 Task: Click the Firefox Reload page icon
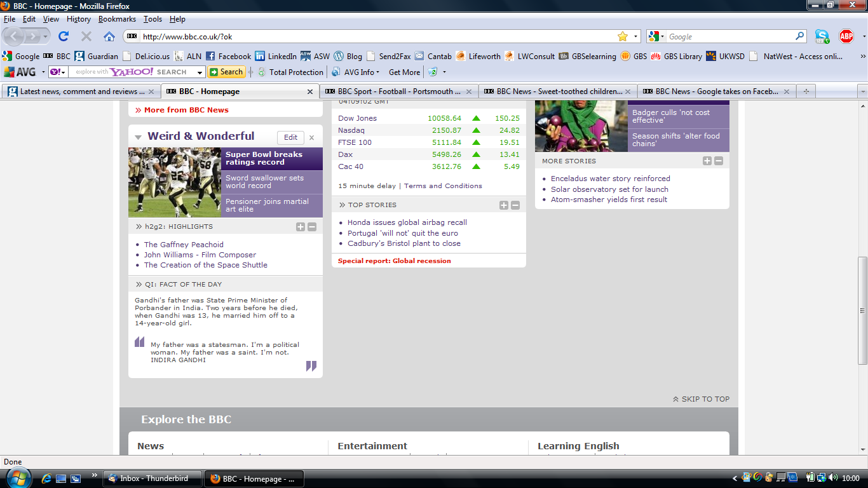[64, 36]
